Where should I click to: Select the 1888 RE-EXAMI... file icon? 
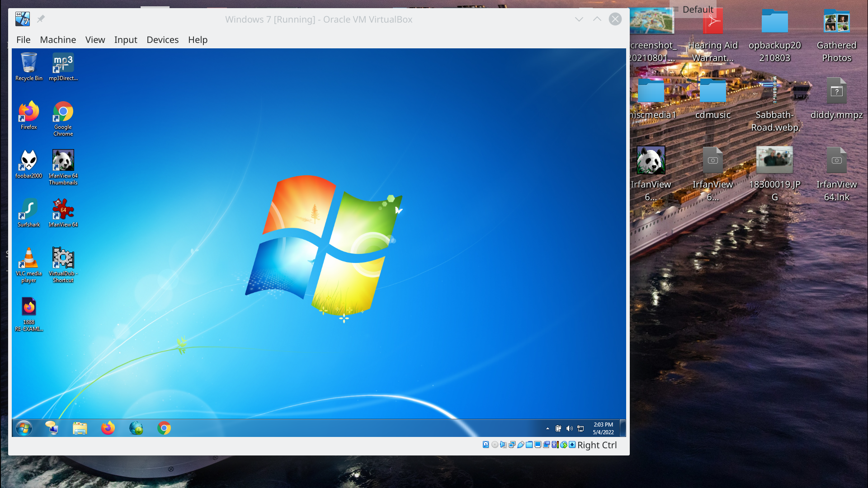28,314
